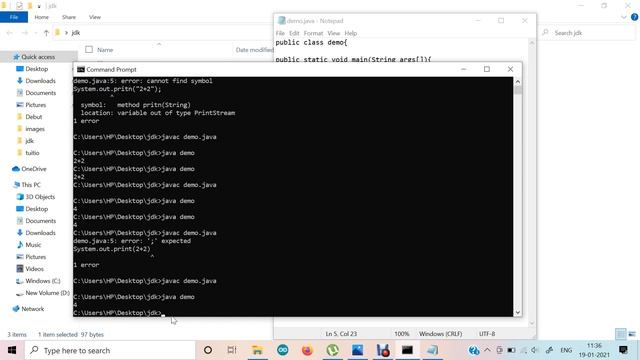Open Notepad's Format menu
This screenshot has height=360, width=640.
point(313,33)
